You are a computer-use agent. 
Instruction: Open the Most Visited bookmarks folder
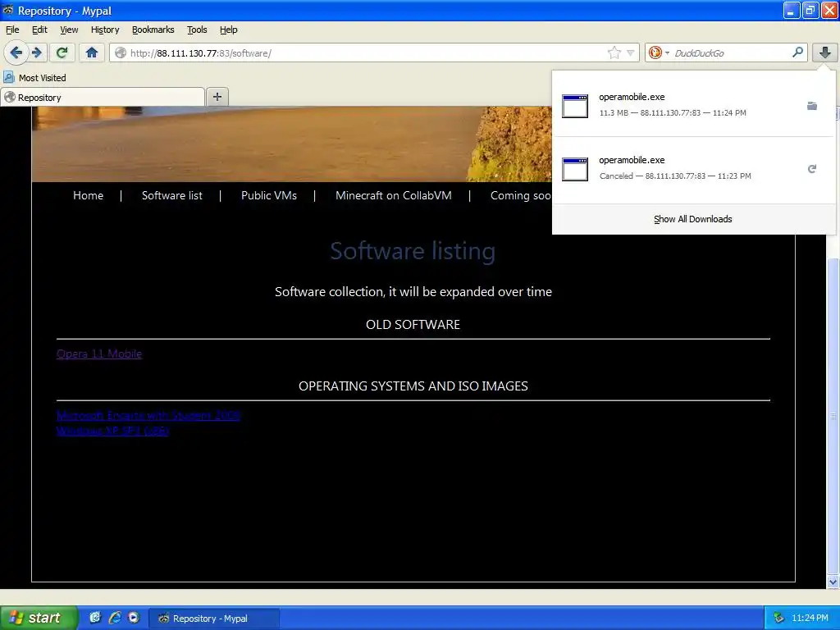click(x=35, y=78)
